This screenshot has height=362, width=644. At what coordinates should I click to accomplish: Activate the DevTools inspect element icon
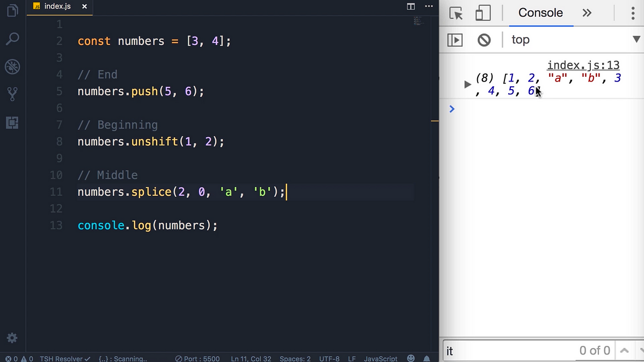click(456, 13)
